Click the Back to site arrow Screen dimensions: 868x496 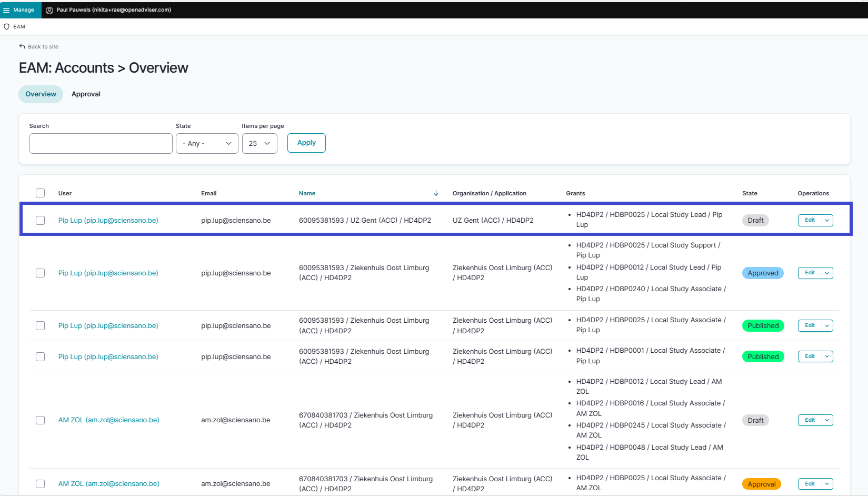click(x=22, y=47)
